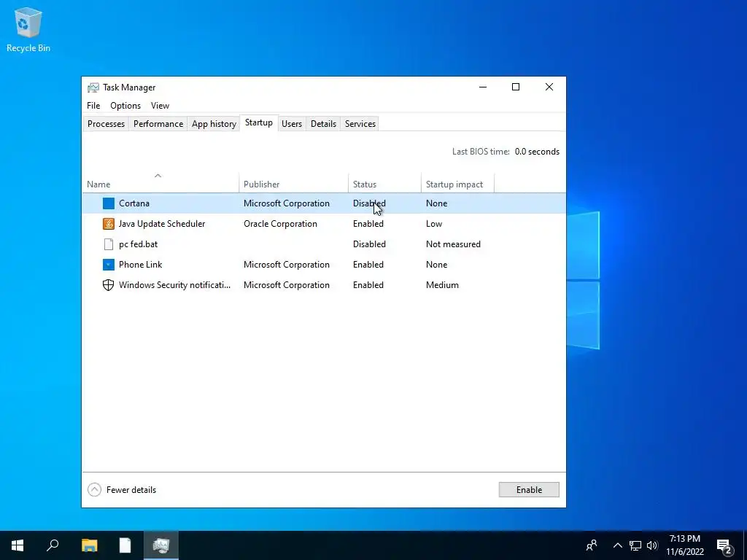Select Windows Security notification entry

point(324,285)
